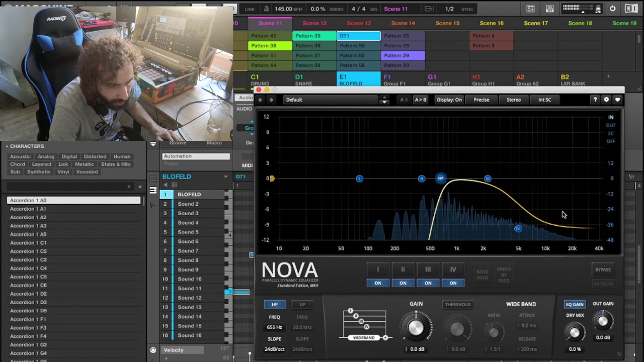Open the HP slope 24dB/oct selector
644x362 pixels.
click(275, 349)
